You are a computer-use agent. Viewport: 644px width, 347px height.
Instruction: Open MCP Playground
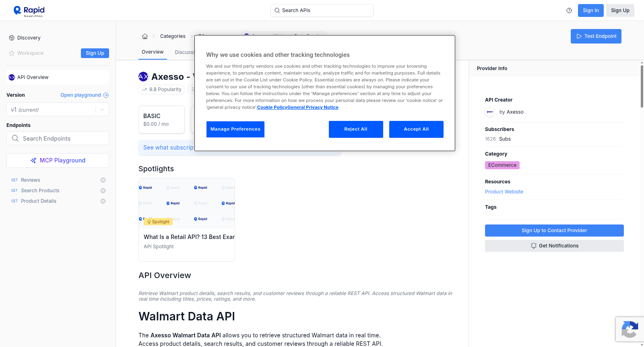58,160
